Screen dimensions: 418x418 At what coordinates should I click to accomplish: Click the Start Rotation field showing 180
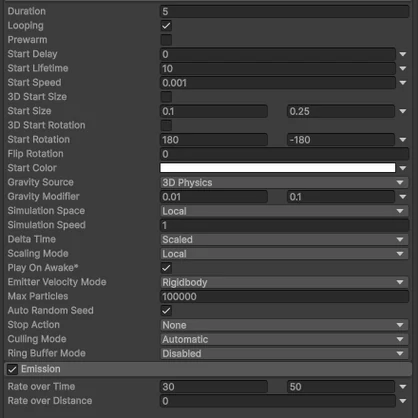click(214, 140)
